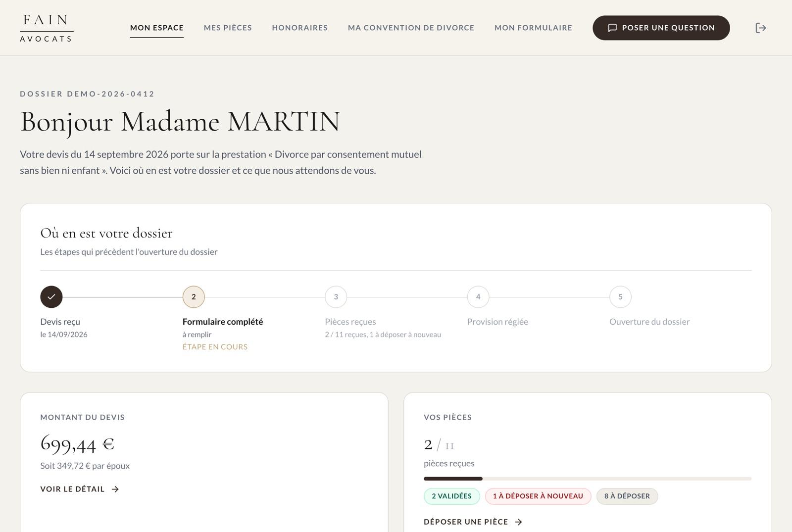
Task: Click the Dossier DEMO-2026-0412 reference
Action: [88, 94]
